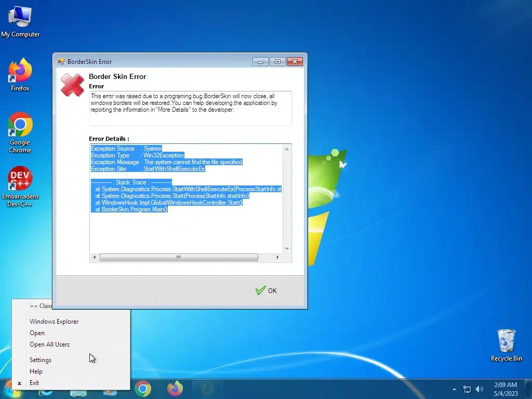Screen dimensions: 532x399
Task: Click the 'Exception Message' line in details
Action: [x=167, y=162]
